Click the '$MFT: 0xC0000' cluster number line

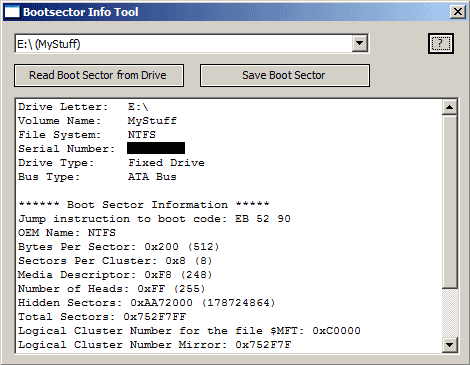tap(189, 331)
